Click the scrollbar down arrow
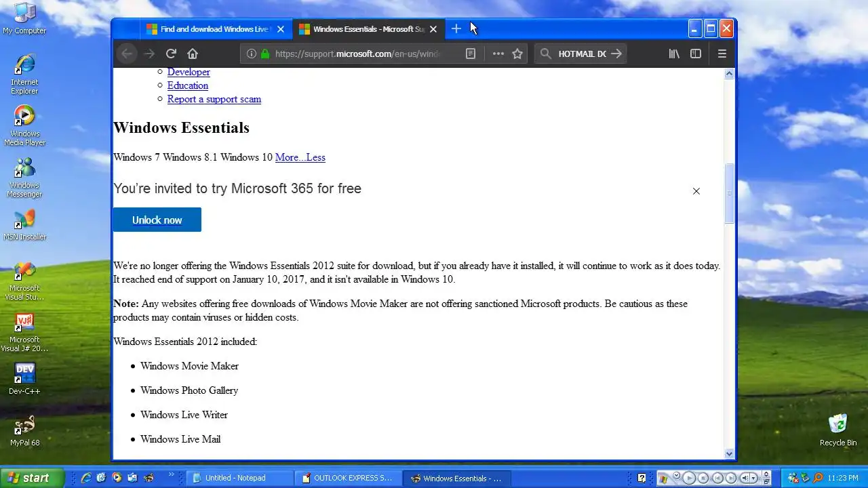 pos(730,454)
